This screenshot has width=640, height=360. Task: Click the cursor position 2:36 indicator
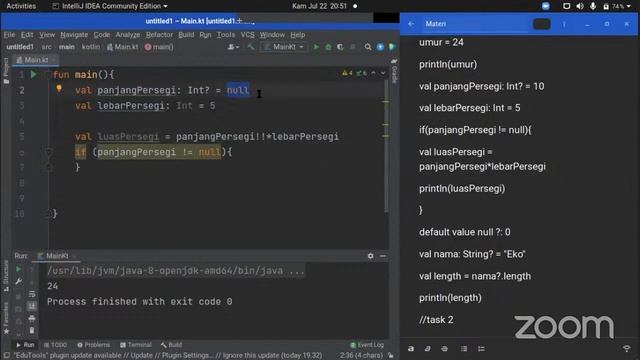[x=360, y=356]
